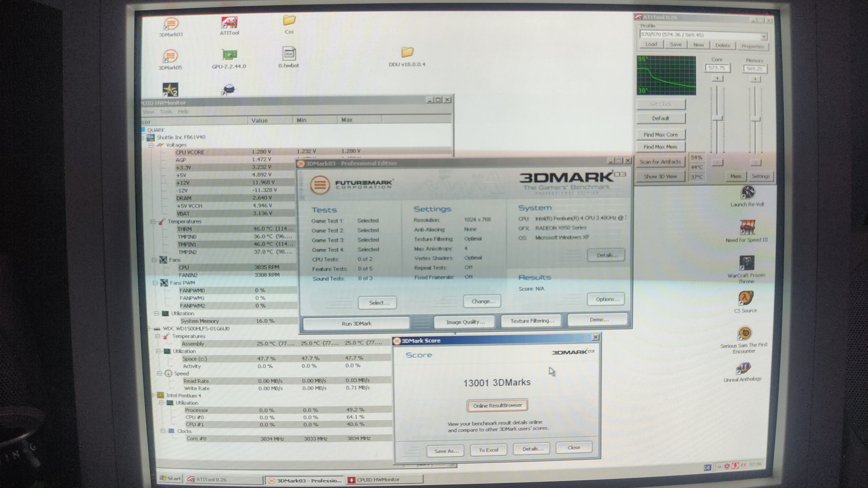The width and height of the screenshot is (868, 488).
Task: Open the 0.hwbot file icon
Action: (x=289, y=57)
